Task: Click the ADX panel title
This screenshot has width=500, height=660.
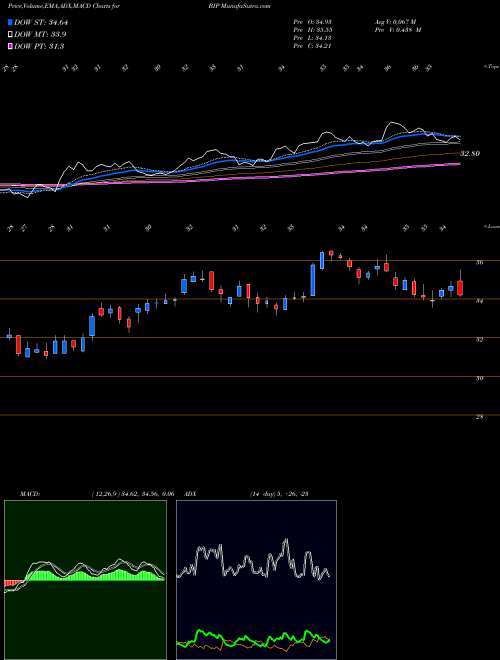Action: tap(190, 494)
